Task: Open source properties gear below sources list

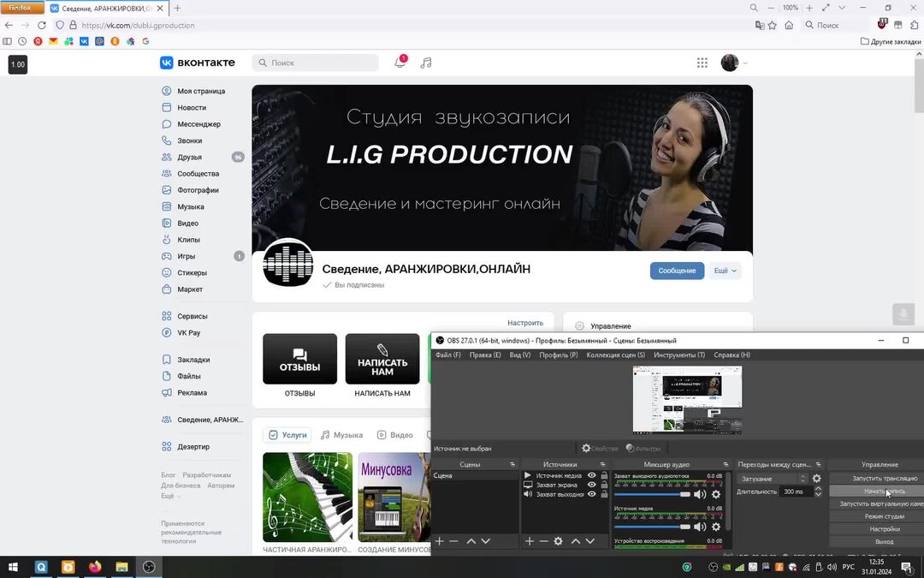Action: pyautogui.click(x=558, y=541)
